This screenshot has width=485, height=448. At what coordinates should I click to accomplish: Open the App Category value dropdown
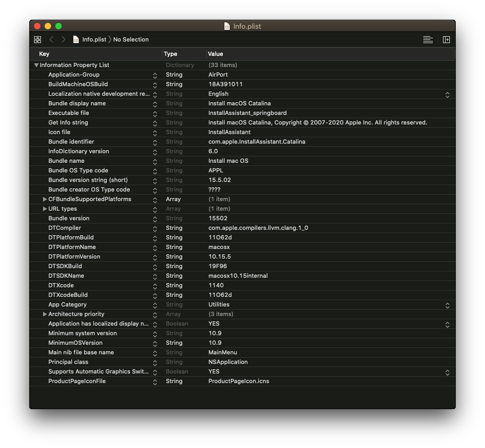click(447, 305)
